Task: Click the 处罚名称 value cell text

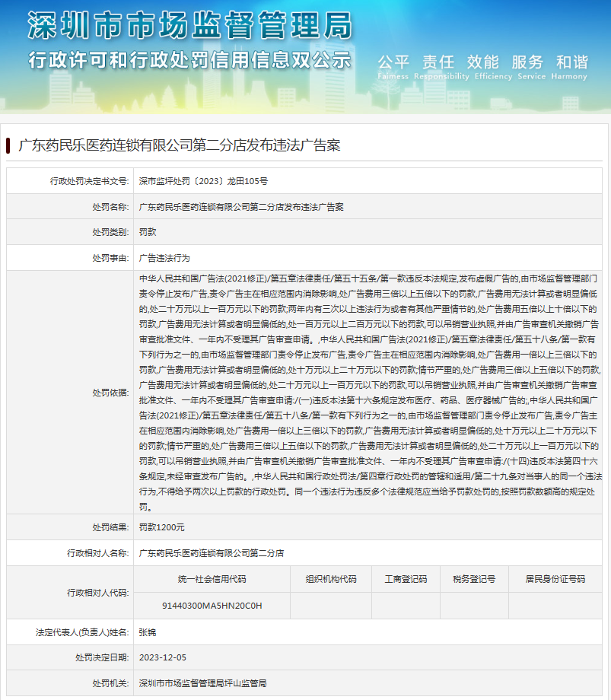Action: [x=241, y=207]
